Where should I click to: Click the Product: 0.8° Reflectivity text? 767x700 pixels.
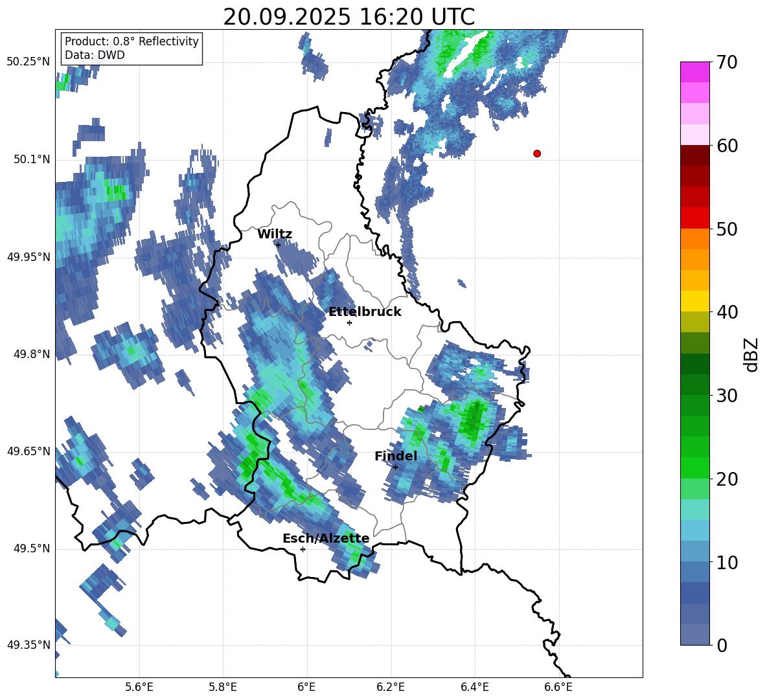pos(132,41)
